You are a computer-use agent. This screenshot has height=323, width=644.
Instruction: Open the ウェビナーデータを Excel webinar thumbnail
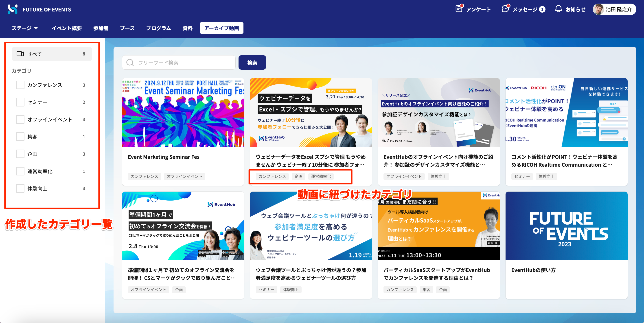point(311,113)
